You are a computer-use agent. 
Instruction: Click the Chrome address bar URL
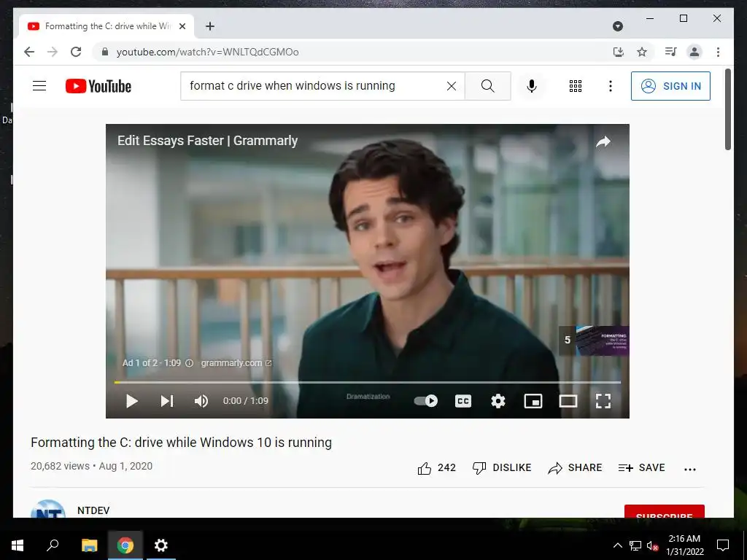(x=208, y=52)
